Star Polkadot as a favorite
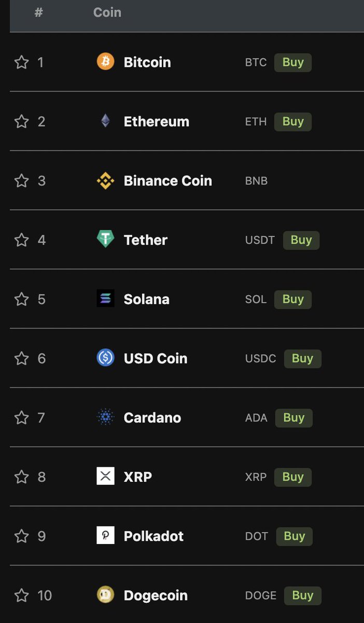The image size is (364, 623). (x=21, y=536)
